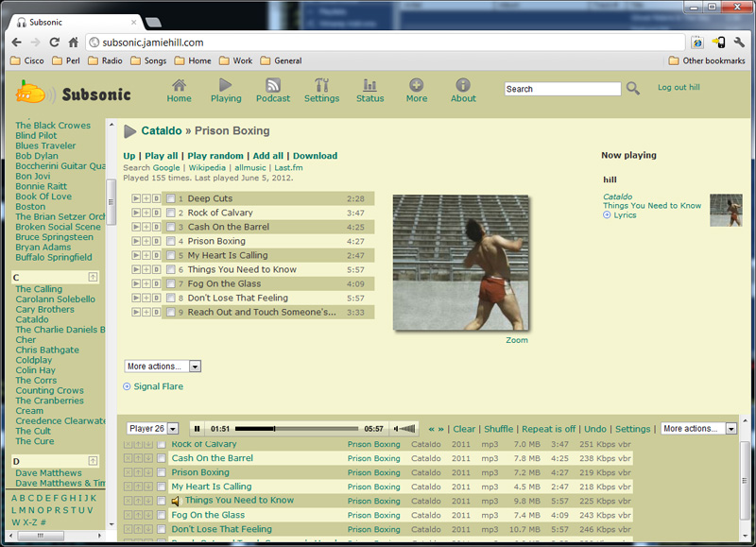This screenshot has height=547, width=756.
Task: Play the track Deep Cuts using its play icon
Action: pos(136,198)
